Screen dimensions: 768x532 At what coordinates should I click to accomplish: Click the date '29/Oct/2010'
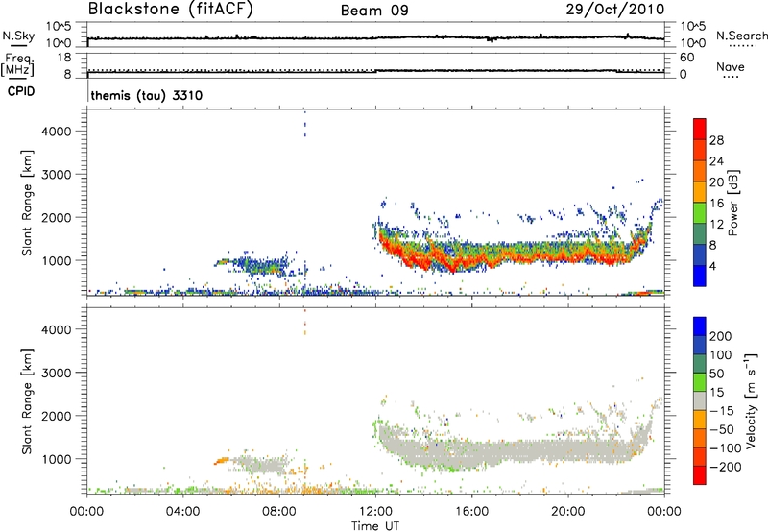pyautogui.click(x=614, y=10)
